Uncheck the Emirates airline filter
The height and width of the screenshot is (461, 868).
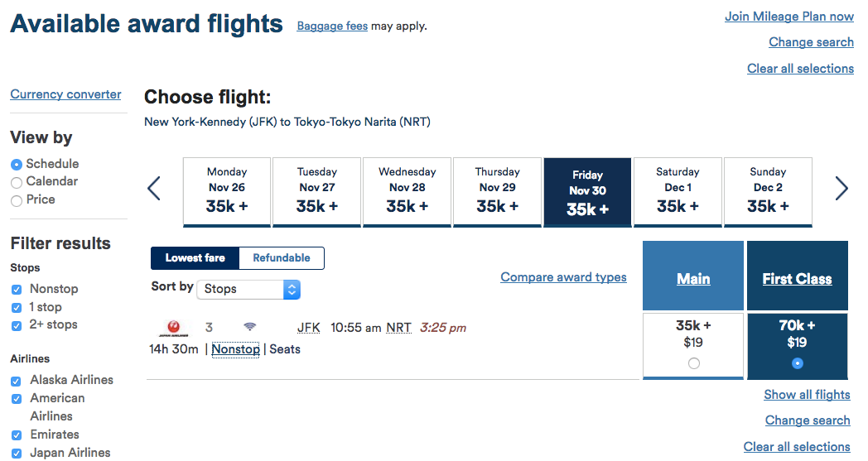[17, 435]
